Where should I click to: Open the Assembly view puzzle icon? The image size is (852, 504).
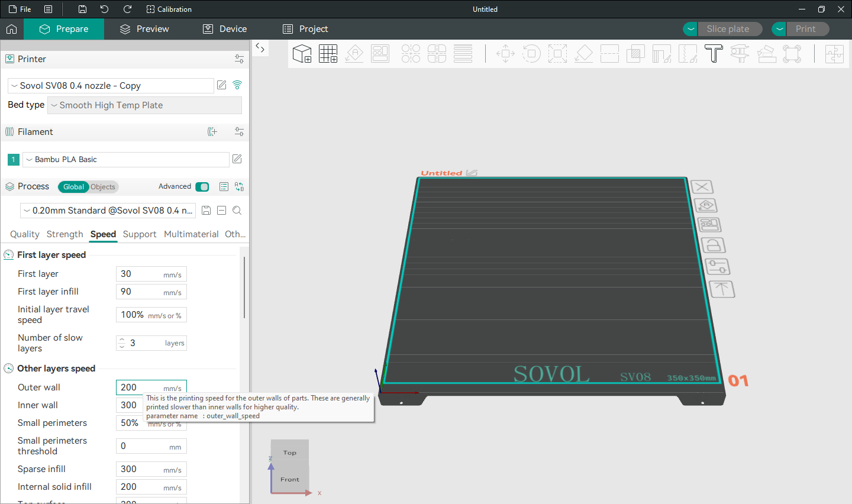[834, 54]
